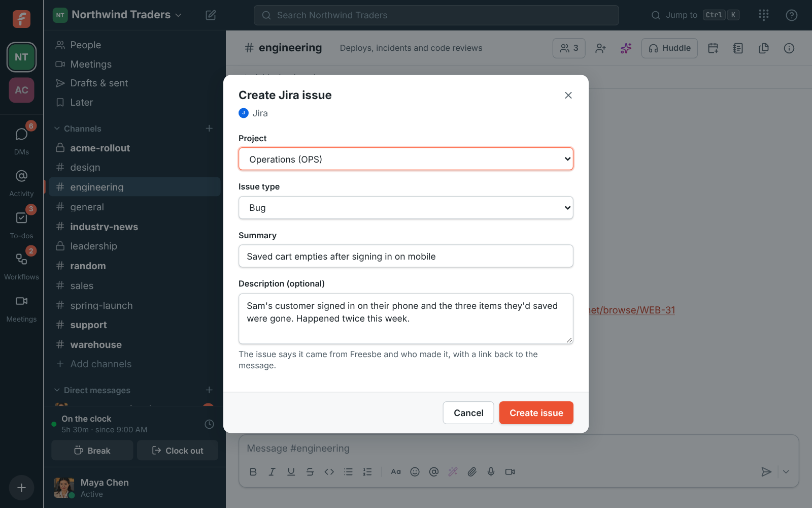Open the channel notes icon
This screenshot has width=812, height=508.
point(738,48)
